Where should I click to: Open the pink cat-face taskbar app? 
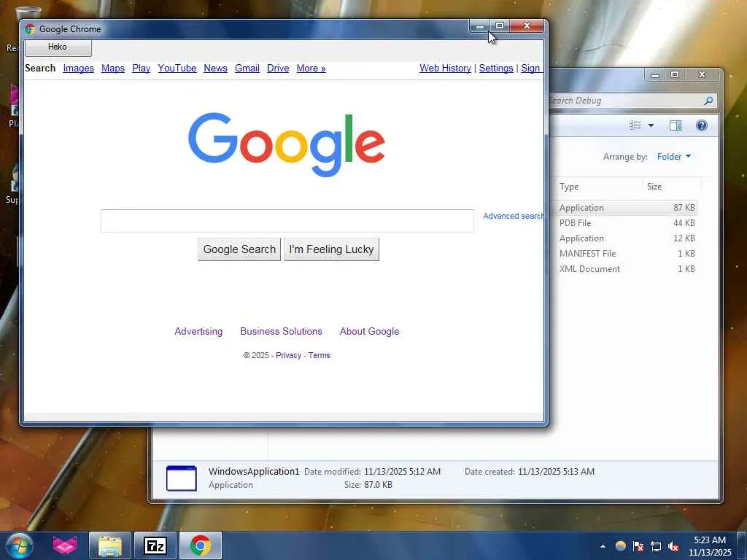65,545
